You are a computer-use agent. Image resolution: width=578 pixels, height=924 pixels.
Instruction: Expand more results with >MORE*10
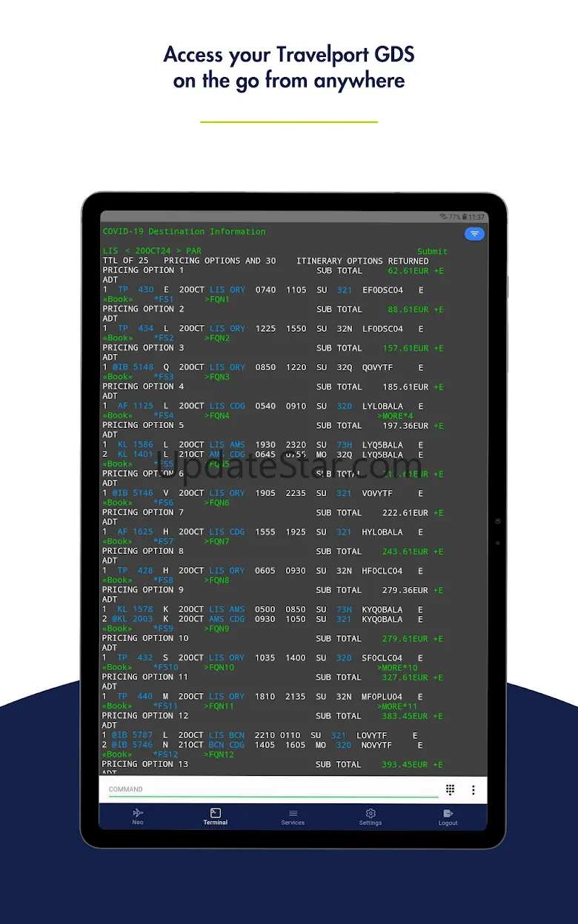(x=397, y=668)
